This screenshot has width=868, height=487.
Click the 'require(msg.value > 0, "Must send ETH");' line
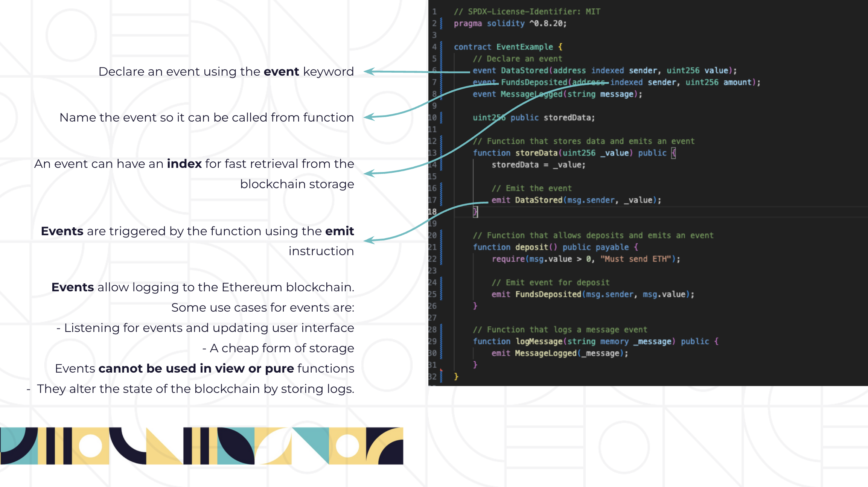tap(586, 259)
